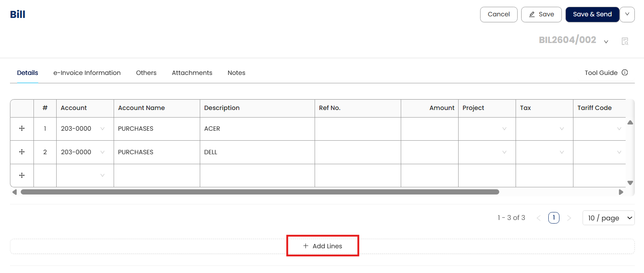Image resolution: width=644 pixels, height=273 pixels.
Task: Open the document preview icon beside BIL2604/002
Action: 625,41
